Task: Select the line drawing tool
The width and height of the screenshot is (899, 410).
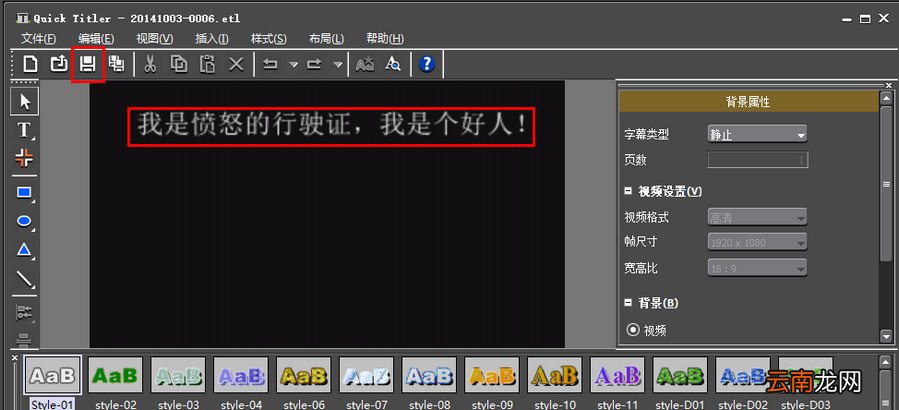Action: 25,279
